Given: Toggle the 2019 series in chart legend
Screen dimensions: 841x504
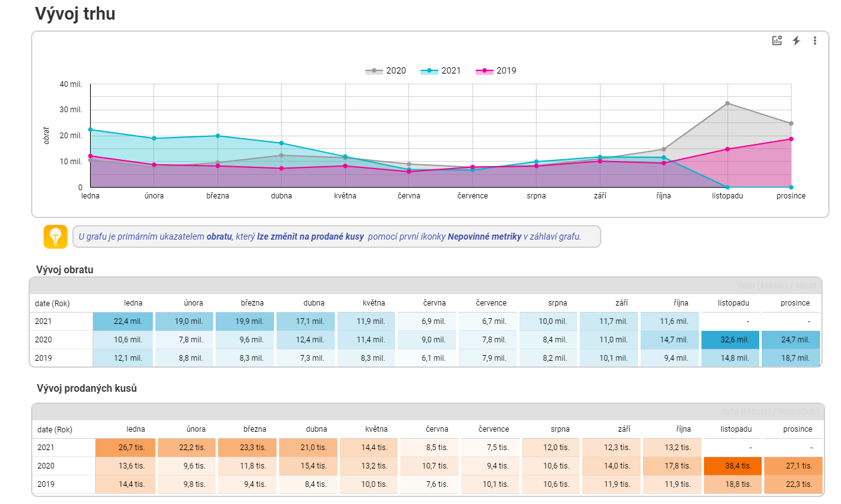Looking at the screenshot, I should [x=496, y=71].
